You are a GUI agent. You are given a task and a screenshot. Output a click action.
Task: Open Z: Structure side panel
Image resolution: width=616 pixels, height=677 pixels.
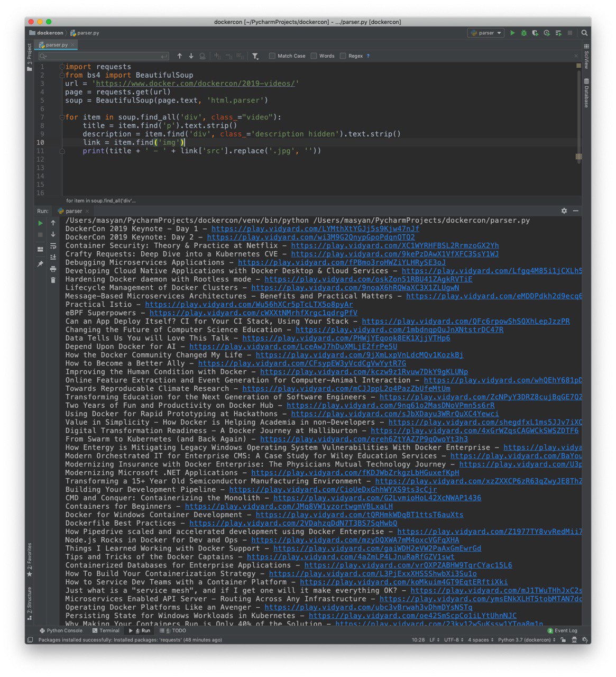coord(30,603)
